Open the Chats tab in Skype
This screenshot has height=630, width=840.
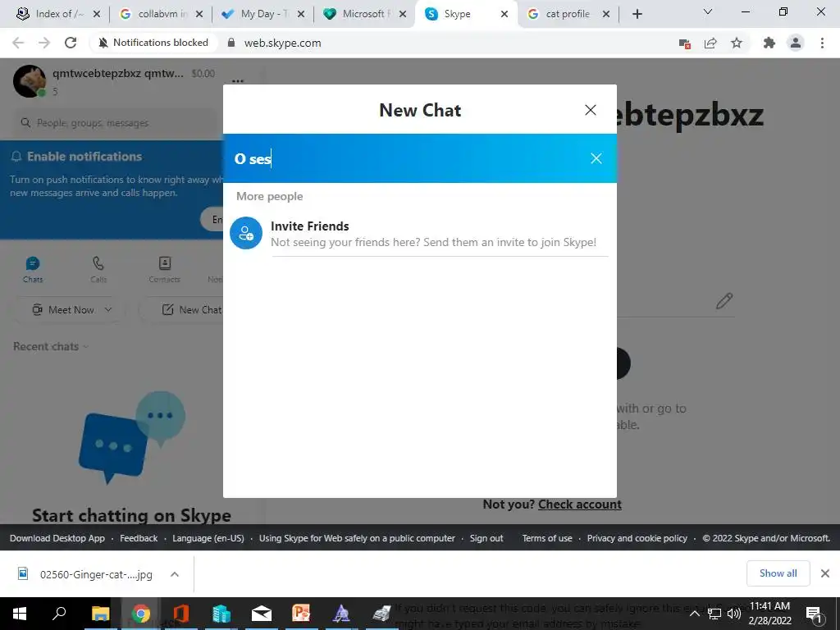(x=33, y=269)
